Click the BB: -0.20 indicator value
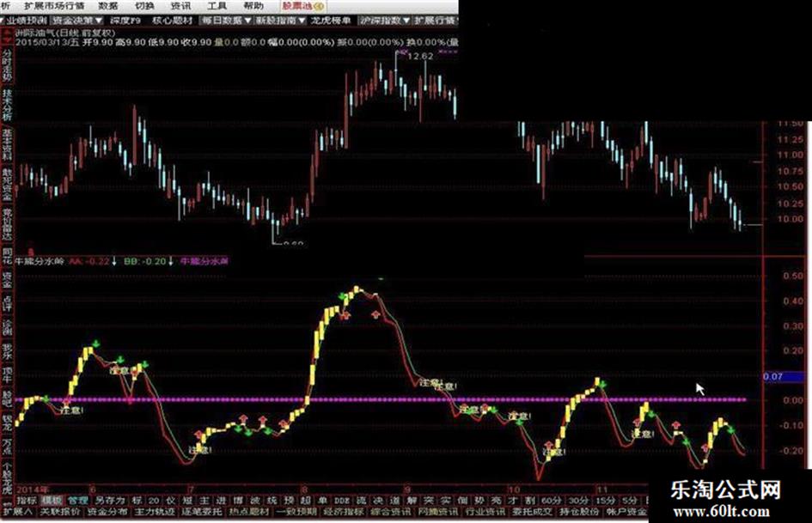Viewport: 812px width, 523px height. [145, 261]
